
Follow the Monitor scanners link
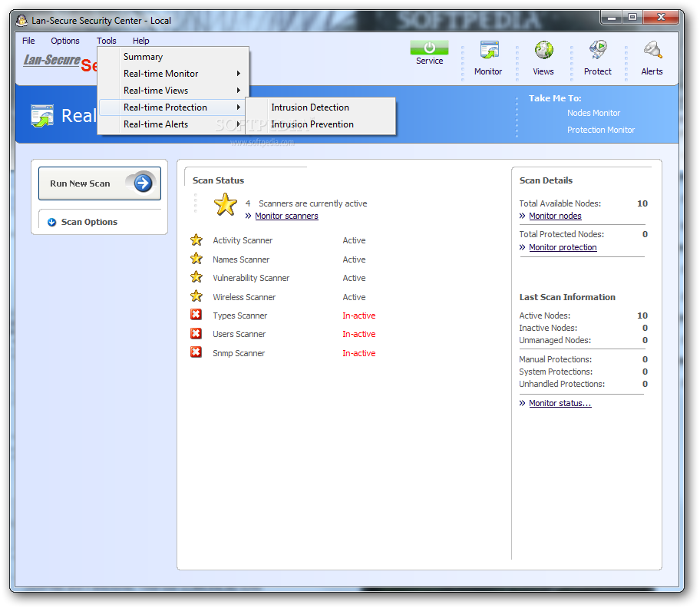286,216
